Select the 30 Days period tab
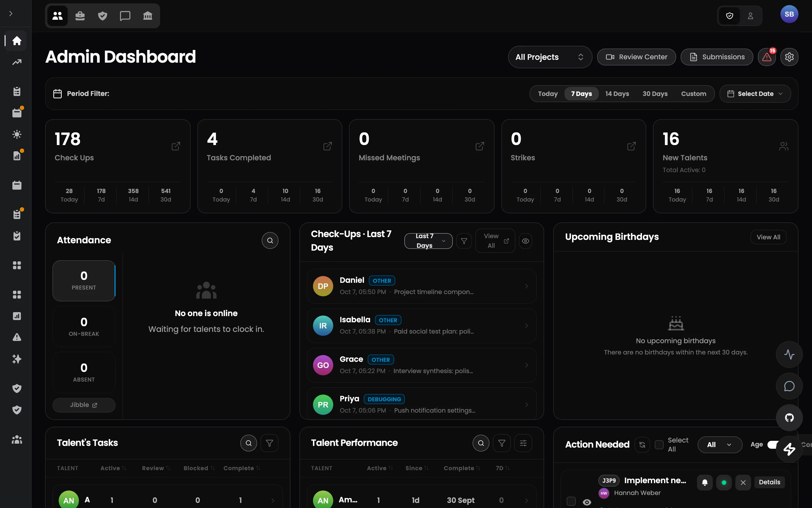This screenshot has height=508, width=812. tap(655, 94)
